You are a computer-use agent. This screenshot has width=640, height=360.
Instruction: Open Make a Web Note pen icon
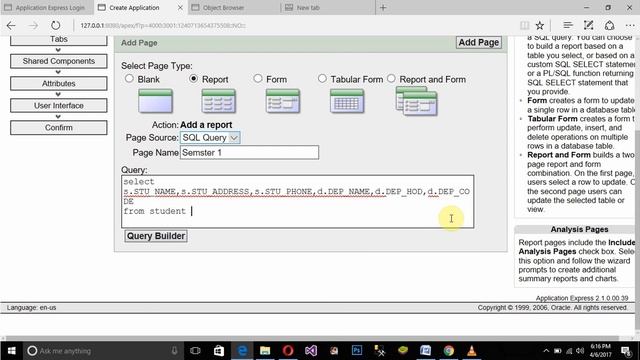pos(588,25)
